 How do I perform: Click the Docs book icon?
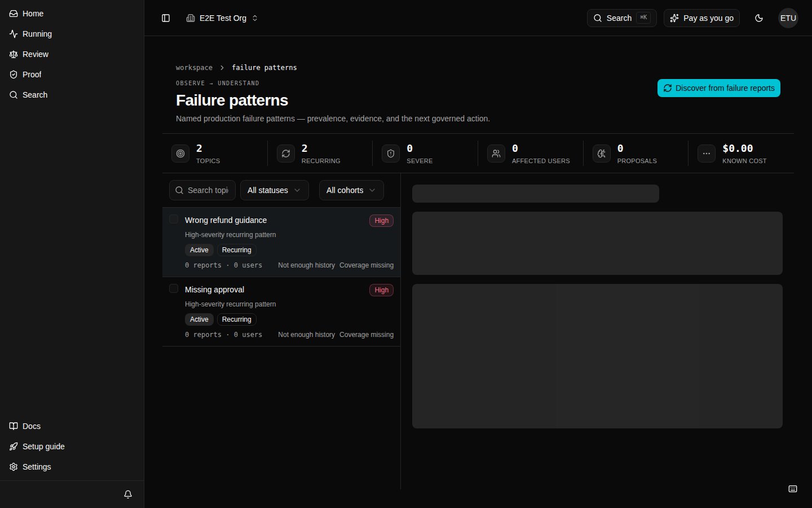tap(14, 426)
